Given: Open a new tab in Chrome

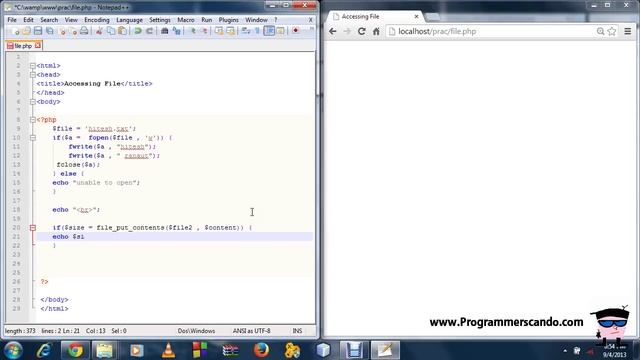Looking at the screenshot, I should click(x=433, y=17).
